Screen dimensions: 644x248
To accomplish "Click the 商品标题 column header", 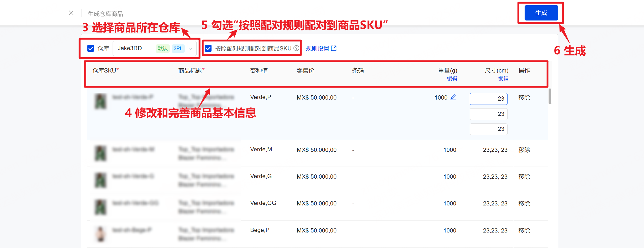I will click(192, 71).
